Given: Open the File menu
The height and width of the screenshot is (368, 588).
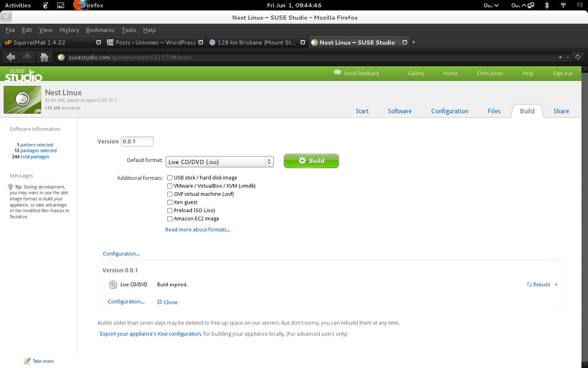Looking at the screenshot, I should (x=10, y=30).
